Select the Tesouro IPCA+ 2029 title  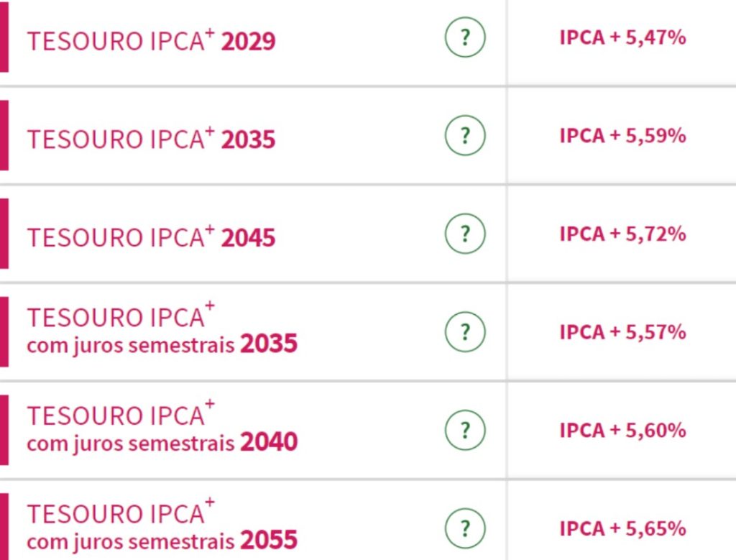(x=151, y=40)
